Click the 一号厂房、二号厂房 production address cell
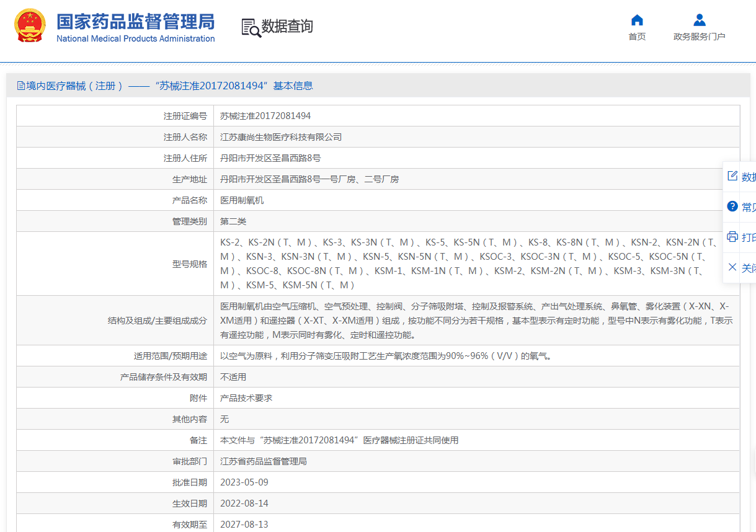This screenshot has width=756, height=532. point(477,179)
